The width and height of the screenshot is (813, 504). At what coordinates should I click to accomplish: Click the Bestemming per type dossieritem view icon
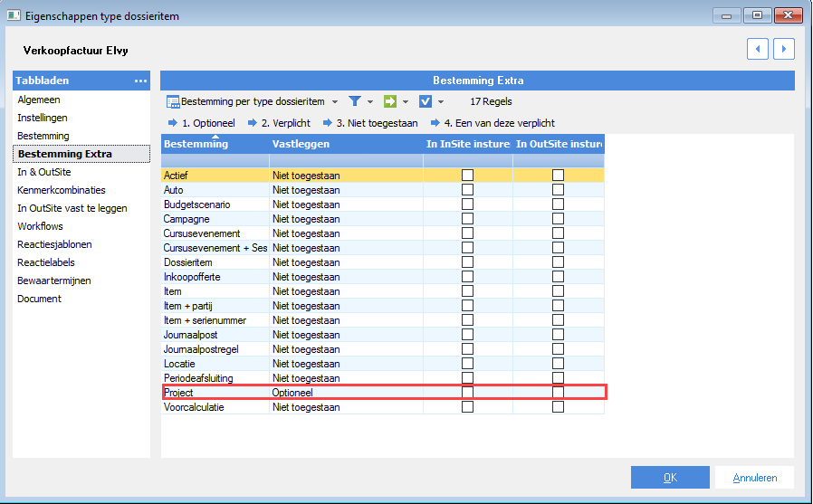[x=173, y=101]
